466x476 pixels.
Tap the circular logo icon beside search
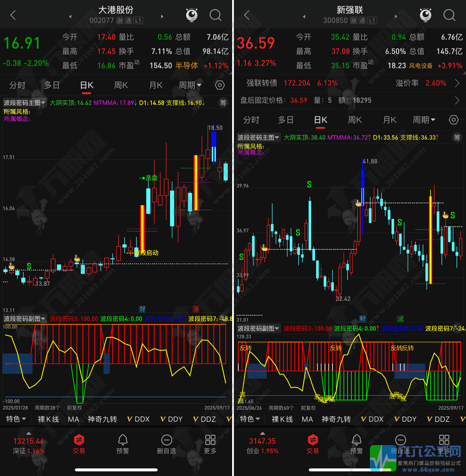tap(191, 15)
